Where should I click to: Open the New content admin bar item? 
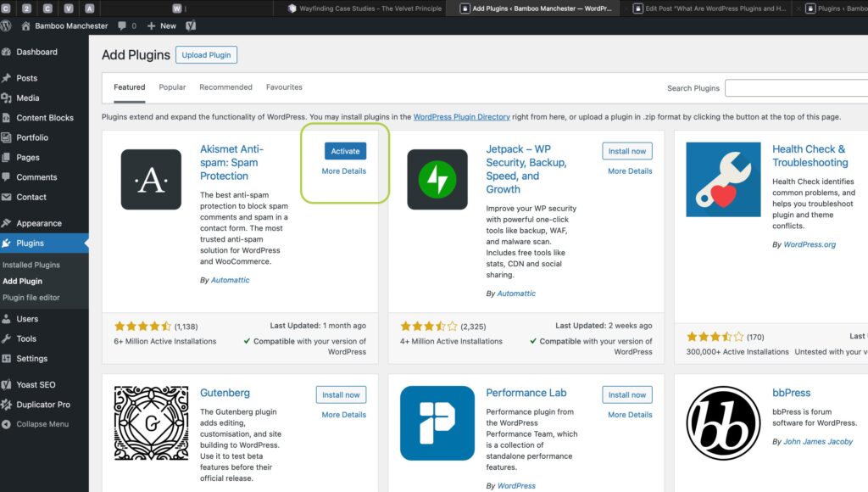pos(162,25)
